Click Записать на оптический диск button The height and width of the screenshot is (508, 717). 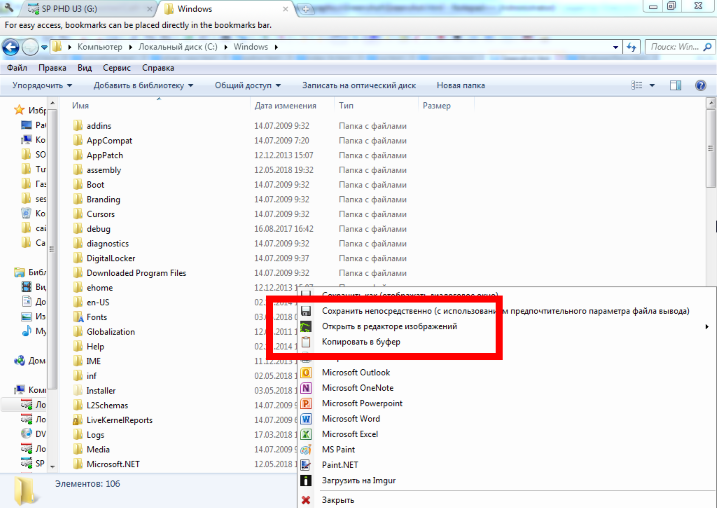point(359,86)
